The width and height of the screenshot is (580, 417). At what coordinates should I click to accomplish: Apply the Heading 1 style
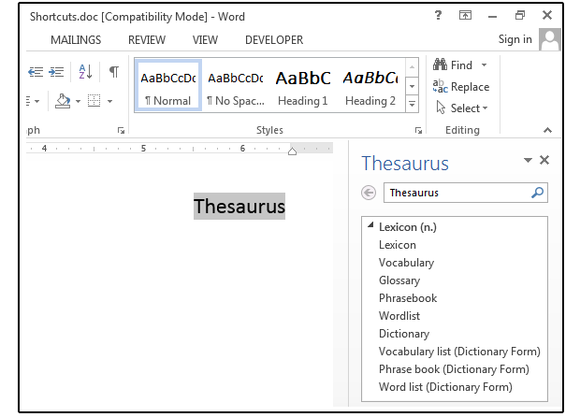tap(303, 86)
